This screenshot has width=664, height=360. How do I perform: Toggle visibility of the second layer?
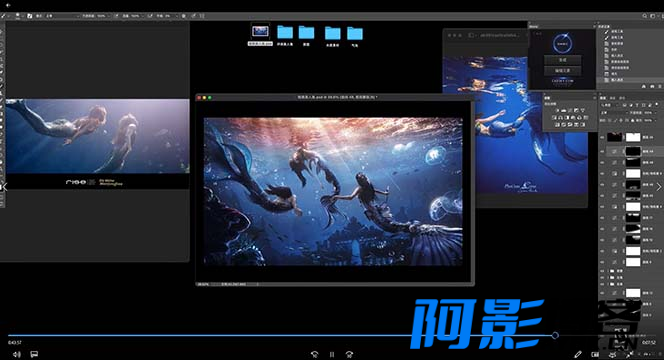coord(603,151)
